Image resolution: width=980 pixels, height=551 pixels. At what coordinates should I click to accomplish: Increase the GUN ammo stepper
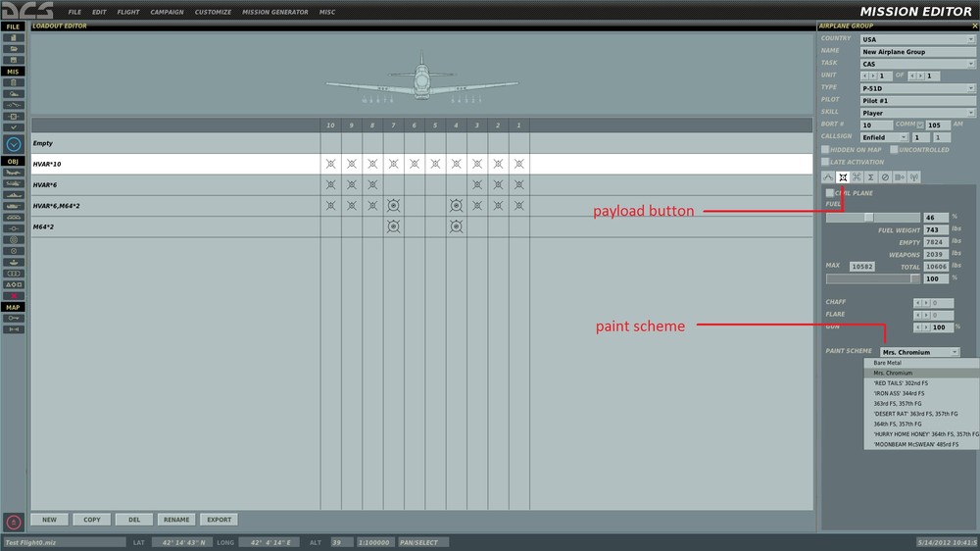coord(926,327)
